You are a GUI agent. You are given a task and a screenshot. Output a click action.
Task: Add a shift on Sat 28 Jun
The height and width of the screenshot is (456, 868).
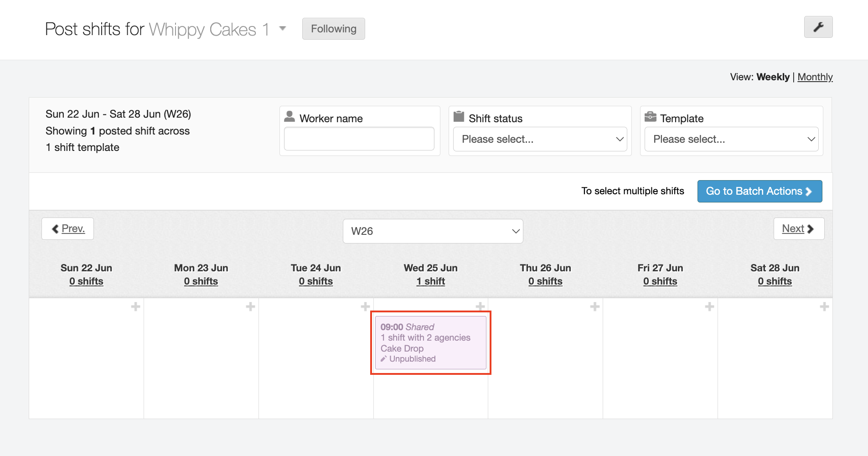pyautogui.click(x=824, y=306)
